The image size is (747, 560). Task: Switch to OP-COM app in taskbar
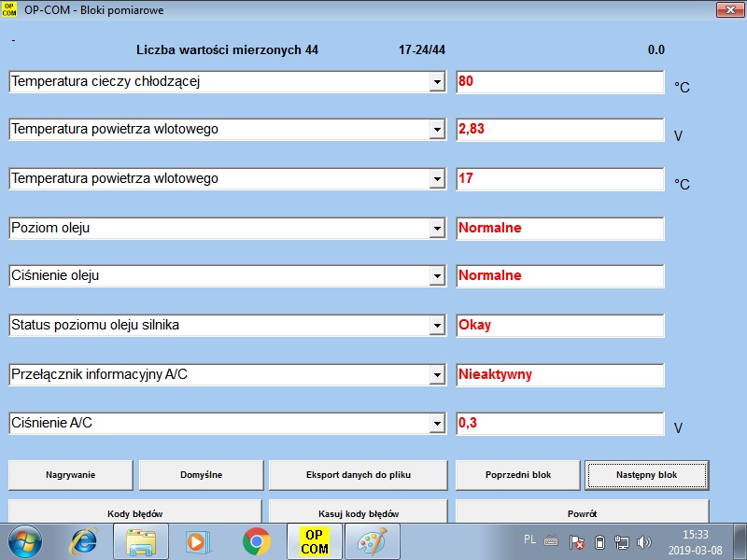point(315,541)
